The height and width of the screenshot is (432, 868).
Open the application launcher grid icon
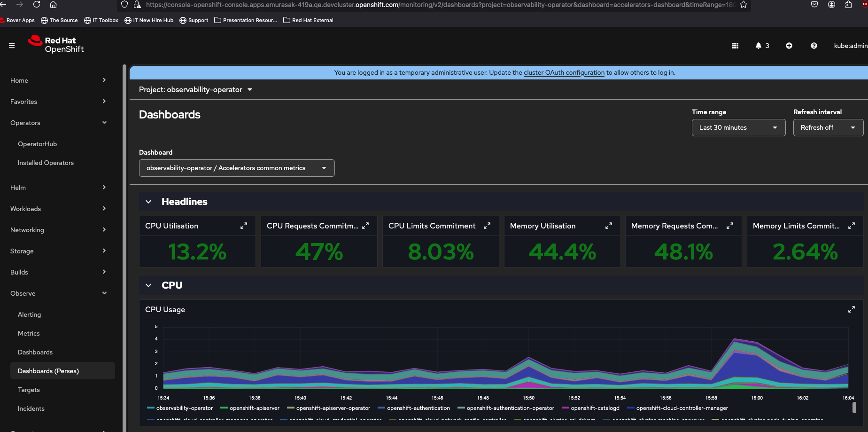click(x=735, y=46)
